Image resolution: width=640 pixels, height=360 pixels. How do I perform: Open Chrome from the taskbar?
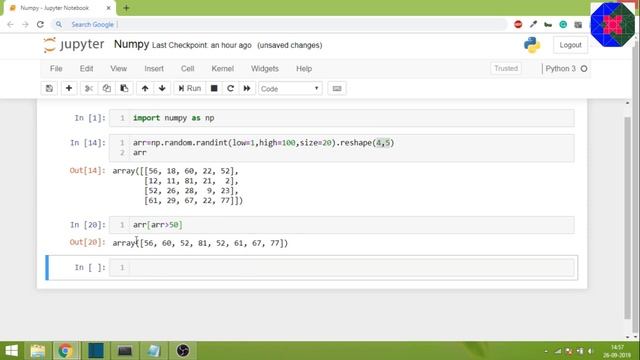click(x=65, y=351)
